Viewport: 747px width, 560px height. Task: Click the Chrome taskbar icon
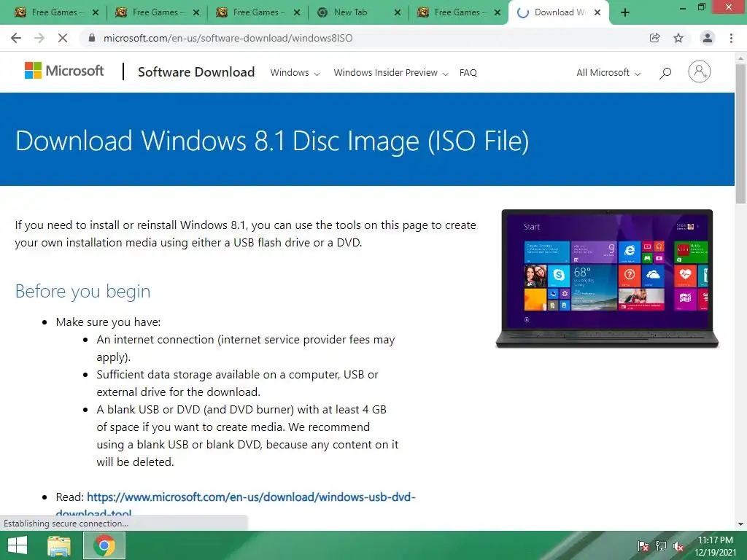click(104, 545)
